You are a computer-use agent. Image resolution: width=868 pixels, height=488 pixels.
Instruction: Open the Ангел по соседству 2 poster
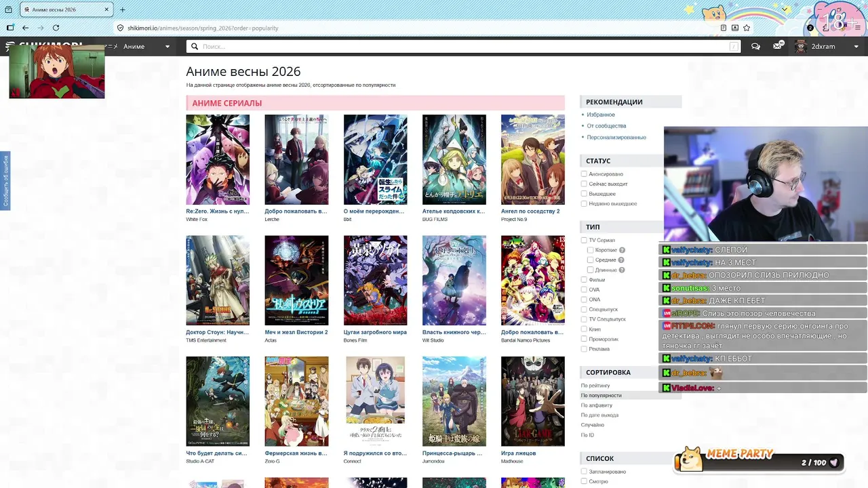pos(533,159)
